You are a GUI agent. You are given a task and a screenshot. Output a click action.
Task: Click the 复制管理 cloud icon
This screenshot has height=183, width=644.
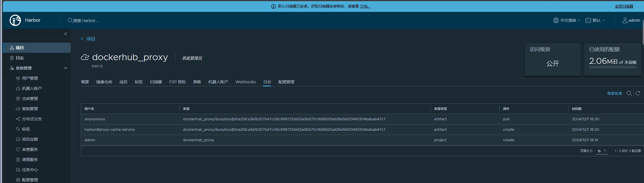pyautogui.click(x=18, y=109)
